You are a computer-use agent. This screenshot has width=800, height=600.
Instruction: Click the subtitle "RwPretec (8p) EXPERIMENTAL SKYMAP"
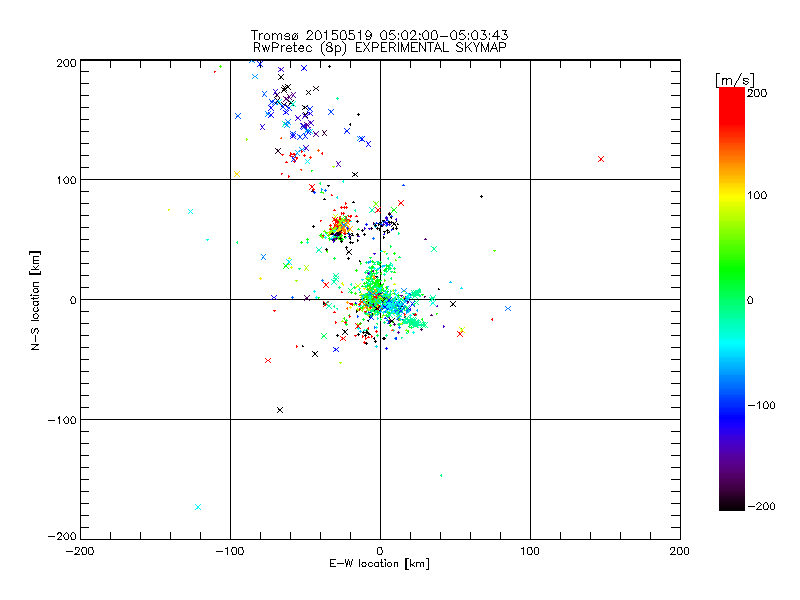point(379,47)
